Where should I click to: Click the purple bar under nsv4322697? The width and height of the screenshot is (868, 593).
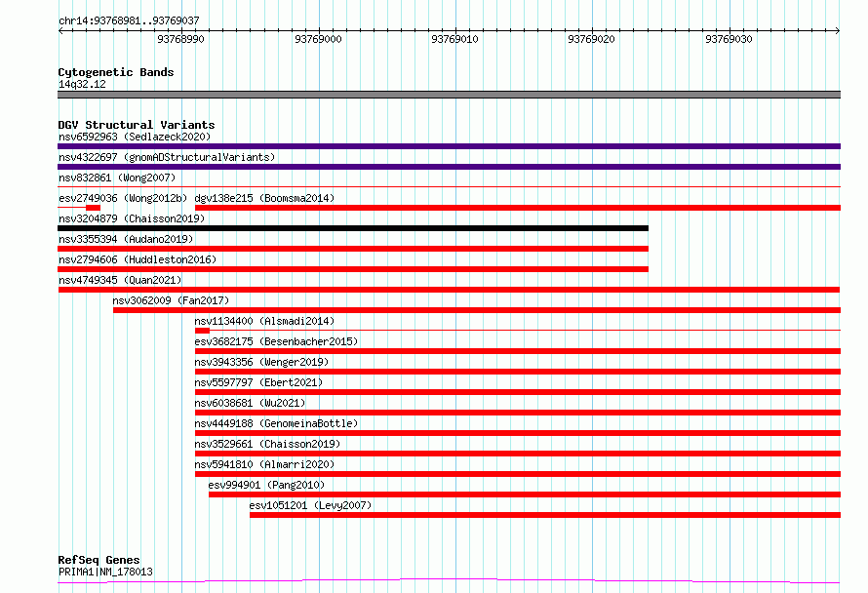[x=449, y=167]
